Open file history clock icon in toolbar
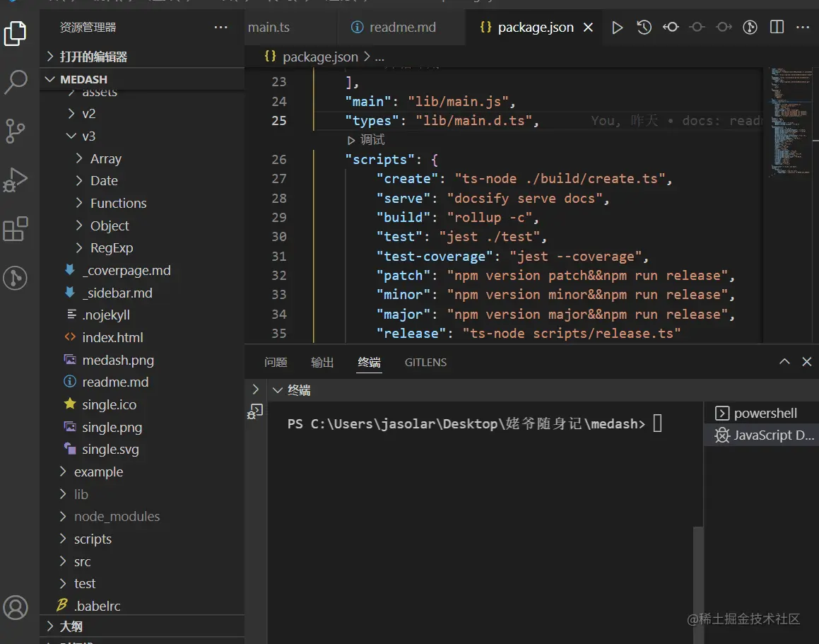 click(x=644, y=28)
